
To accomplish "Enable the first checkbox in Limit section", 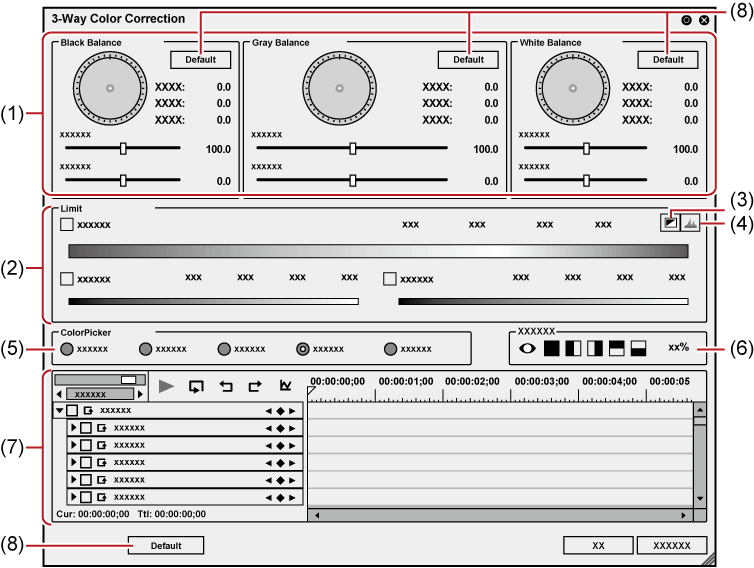I will click(x=67, y=224).
